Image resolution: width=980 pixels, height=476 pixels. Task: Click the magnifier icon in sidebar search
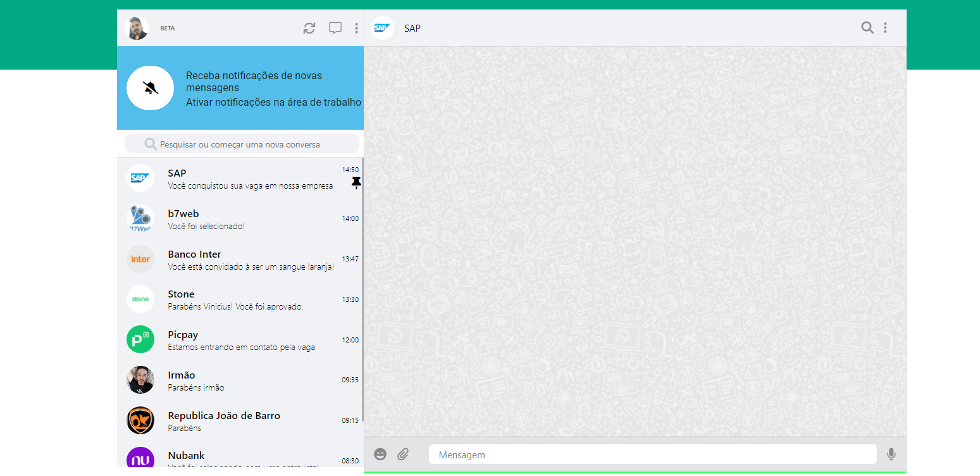(x=151, y=144)
